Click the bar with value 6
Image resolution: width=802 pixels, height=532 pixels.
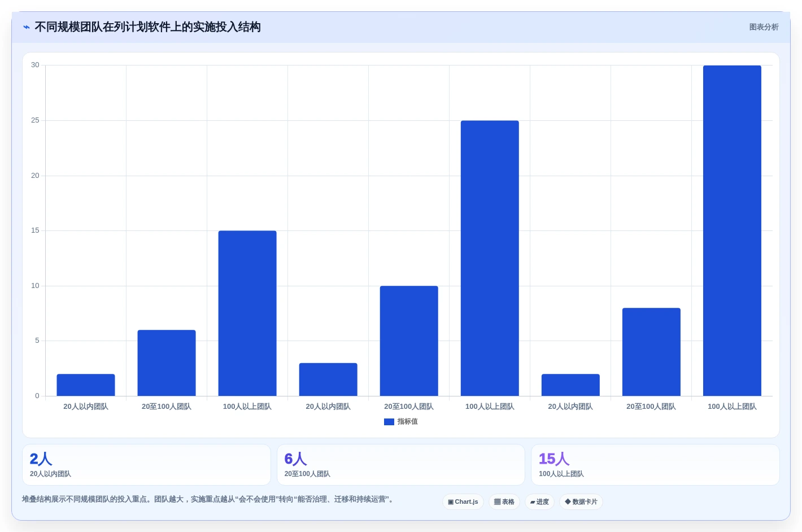[x=167, y=363]
